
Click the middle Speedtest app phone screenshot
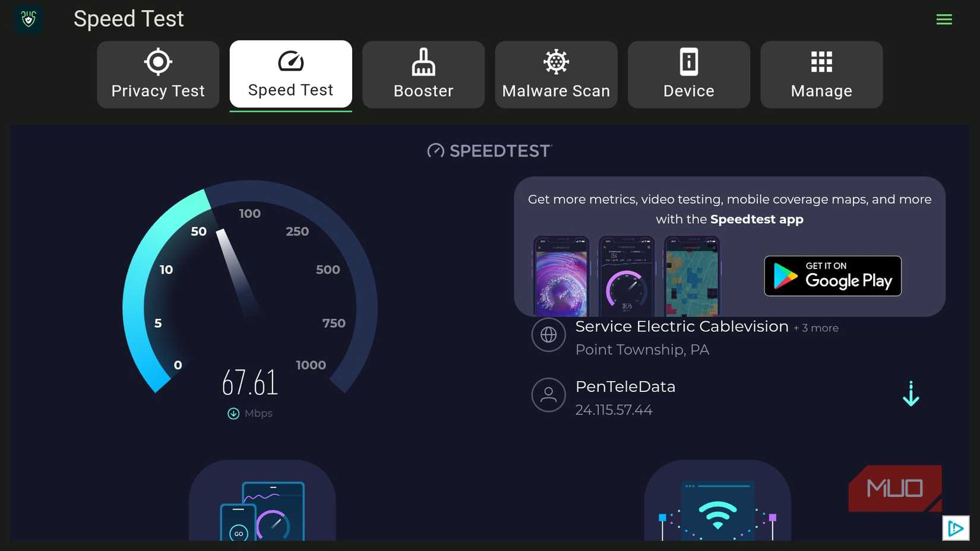coord(626,275)
